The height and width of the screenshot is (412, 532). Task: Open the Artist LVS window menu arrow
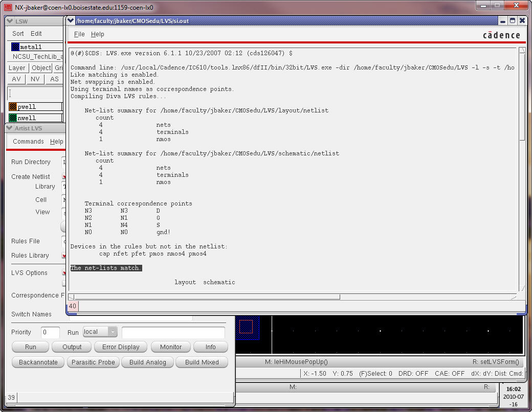pos(10,128)
